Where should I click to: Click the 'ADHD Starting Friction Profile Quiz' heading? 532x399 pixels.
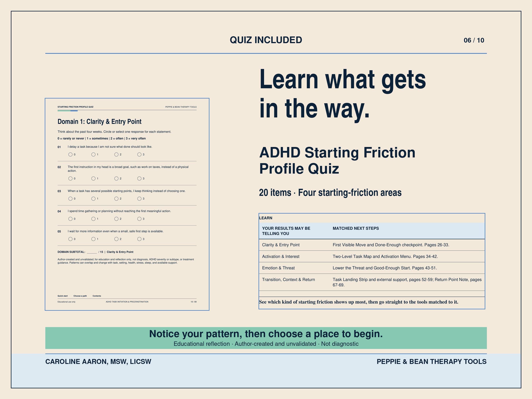point(337,160)
